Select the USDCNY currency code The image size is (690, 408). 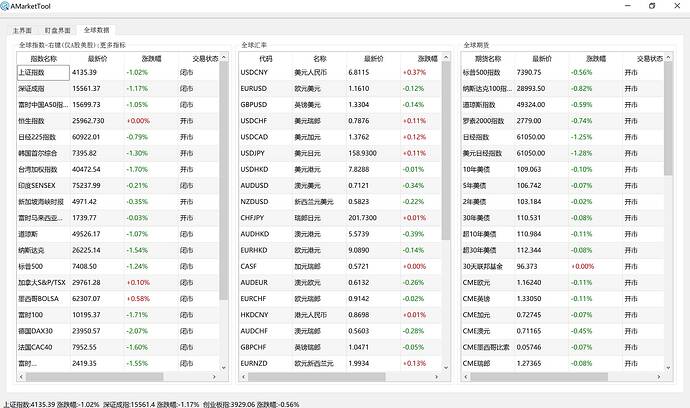[x=254, y=73]
